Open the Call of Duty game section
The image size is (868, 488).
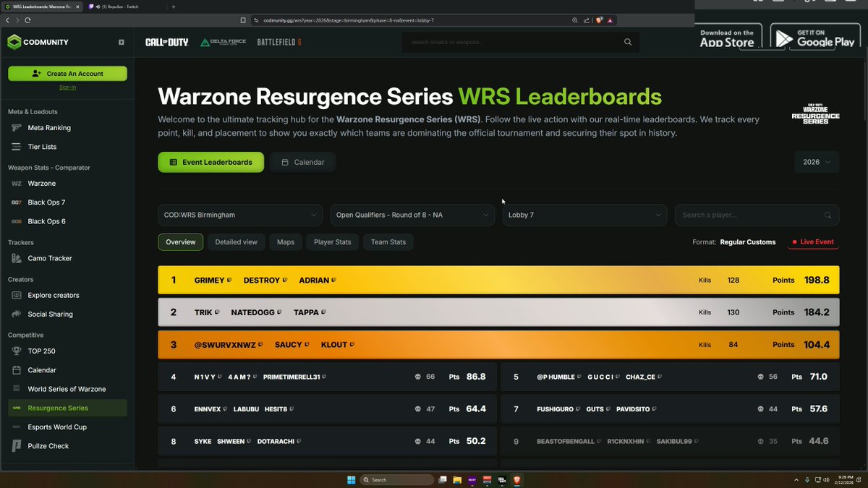pos(166,42)
